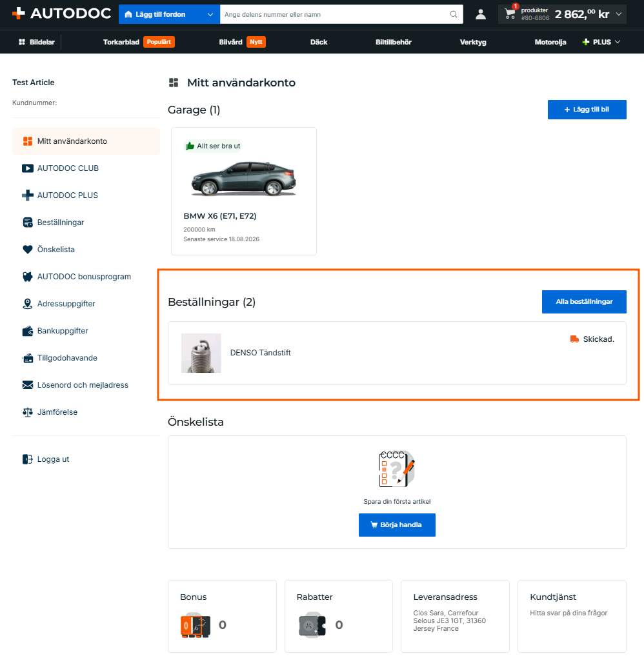This screenshot has width=644, height=665.
Task: Click the Beställningar (2) heading
Action: (211, 302)
